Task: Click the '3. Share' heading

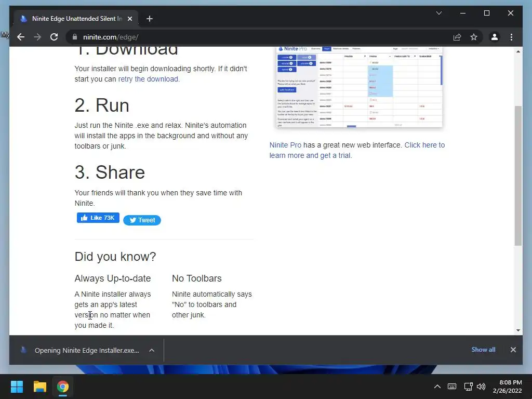Action: 110,172
